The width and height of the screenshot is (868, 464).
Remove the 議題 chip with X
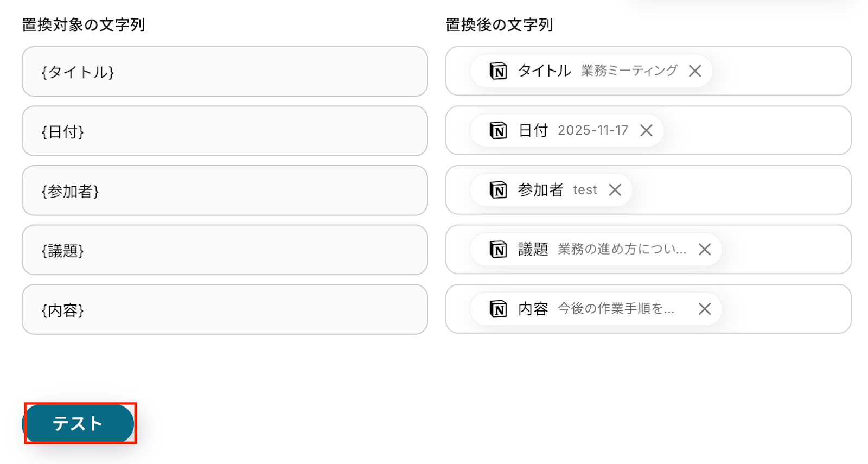(x=705, y=250)
